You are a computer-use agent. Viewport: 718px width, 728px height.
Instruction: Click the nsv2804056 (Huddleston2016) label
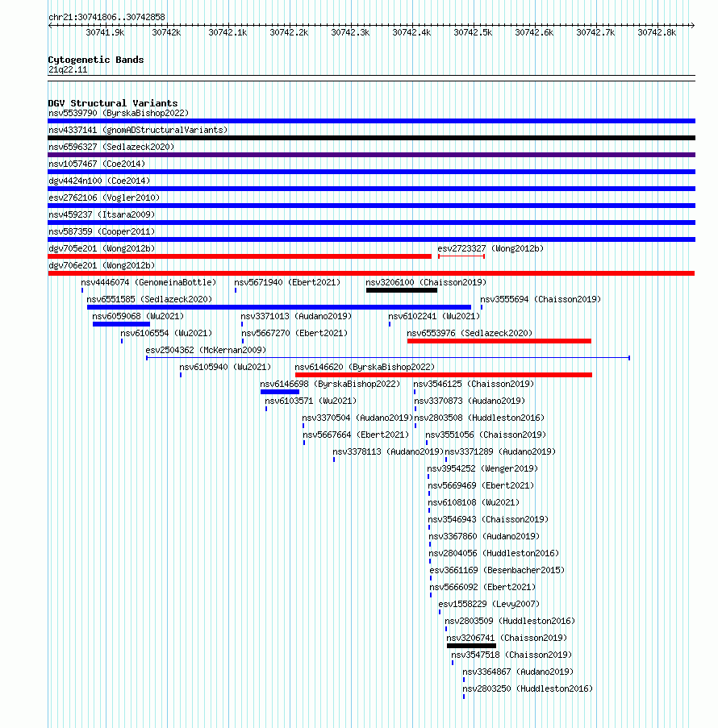click(494, 553)
